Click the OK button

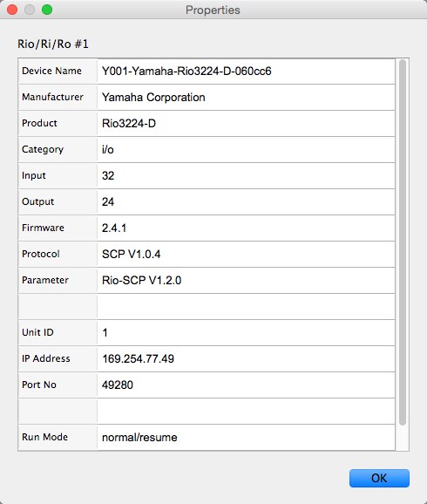click(x=379, y=478)
